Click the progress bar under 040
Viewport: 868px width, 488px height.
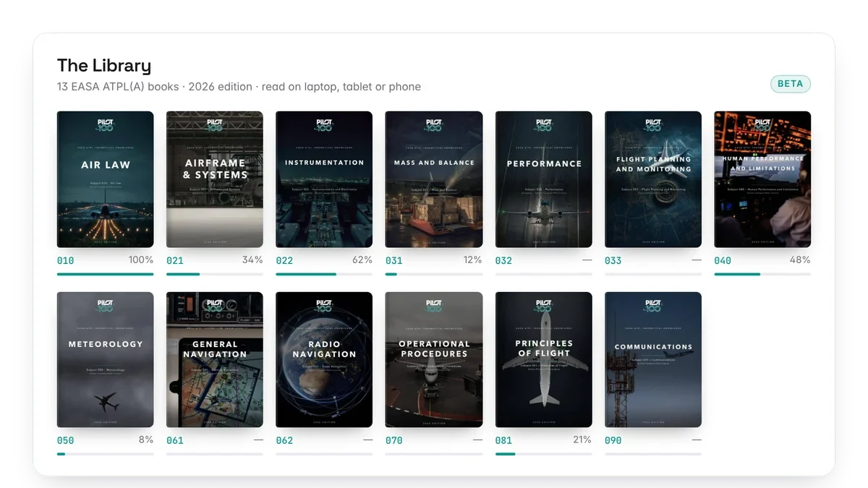tap(762, 274)
